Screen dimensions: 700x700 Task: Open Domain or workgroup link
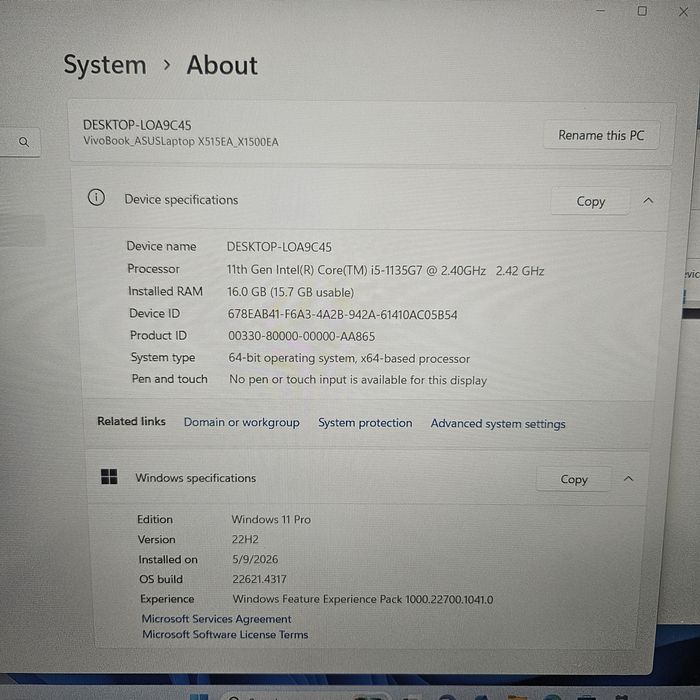pos(242,422)
